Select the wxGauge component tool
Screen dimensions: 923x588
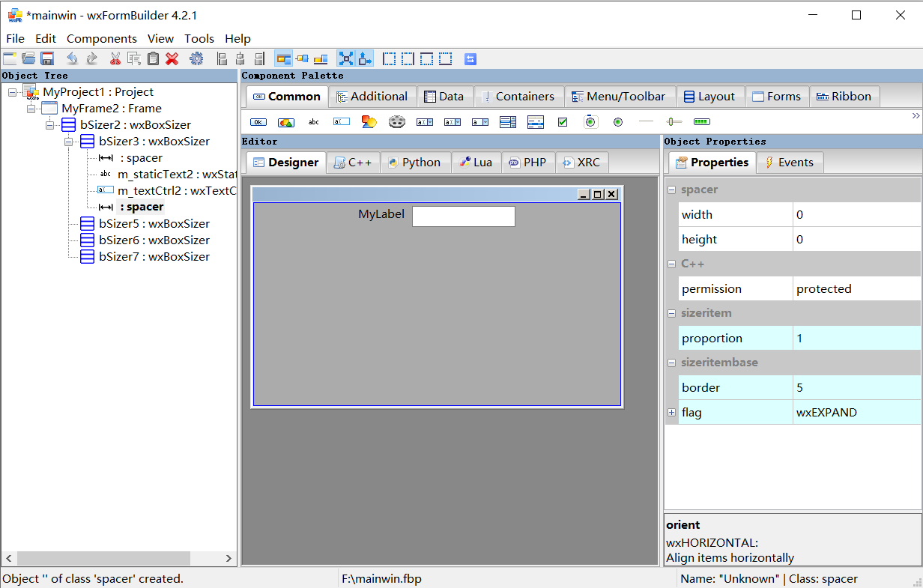pos(701,121)
